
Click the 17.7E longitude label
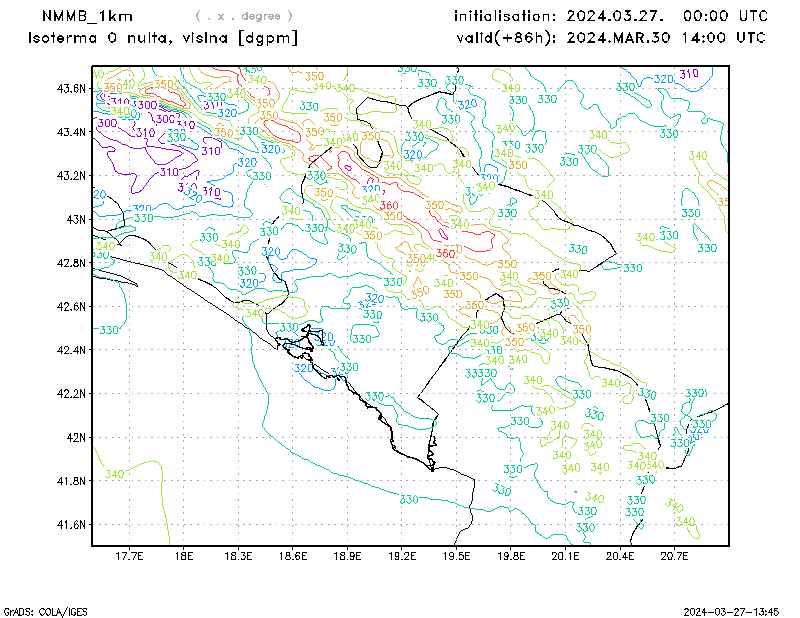pyautogui.click(x=130, y=556)
